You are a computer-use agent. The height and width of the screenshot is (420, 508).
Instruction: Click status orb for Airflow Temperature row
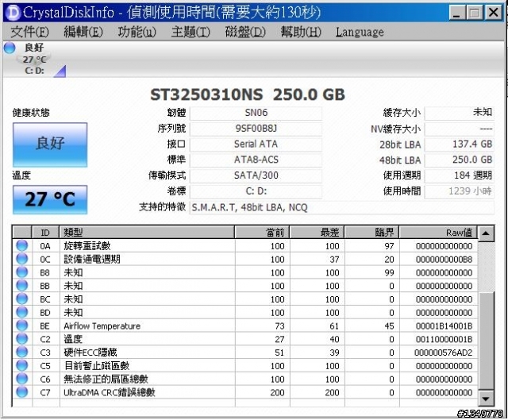(x=22, y=326)
